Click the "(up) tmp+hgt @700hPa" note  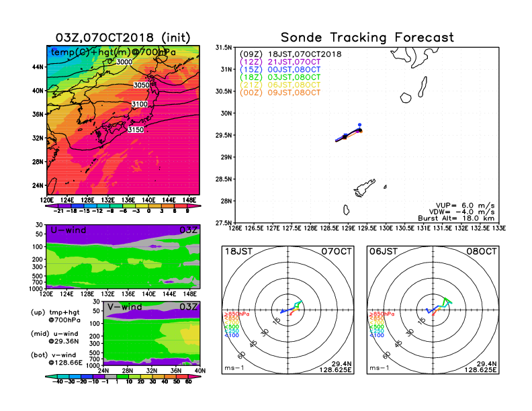click(55, 316)
